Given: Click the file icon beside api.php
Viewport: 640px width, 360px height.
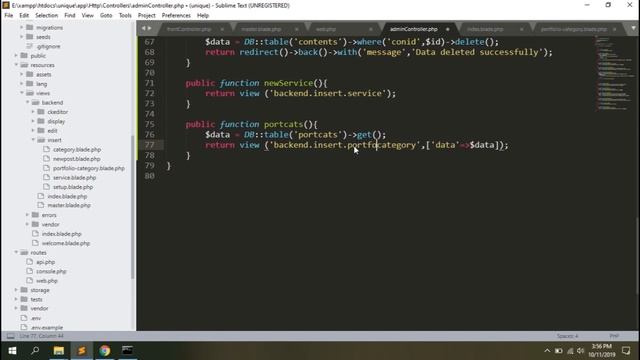Looking at the screenshot, I should [29, 262].
